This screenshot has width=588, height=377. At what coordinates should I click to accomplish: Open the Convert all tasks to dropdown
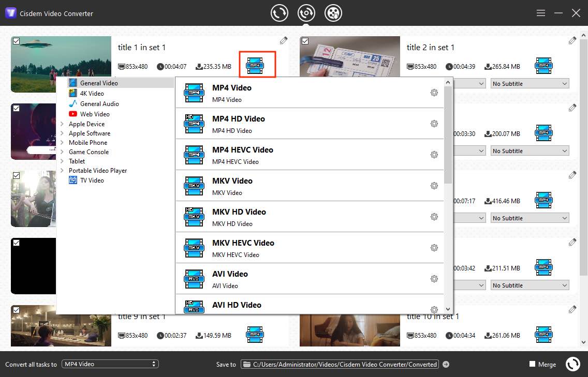click(110, 364)
